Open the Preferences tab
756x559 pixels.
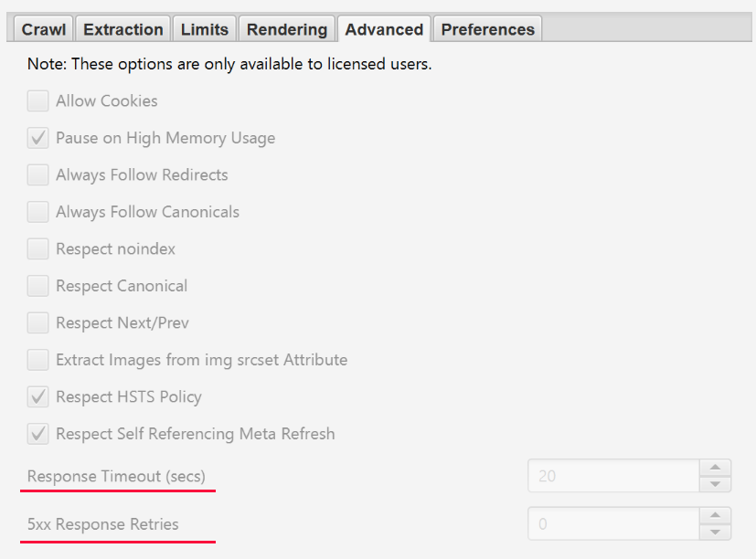click(x=487, y=29)
